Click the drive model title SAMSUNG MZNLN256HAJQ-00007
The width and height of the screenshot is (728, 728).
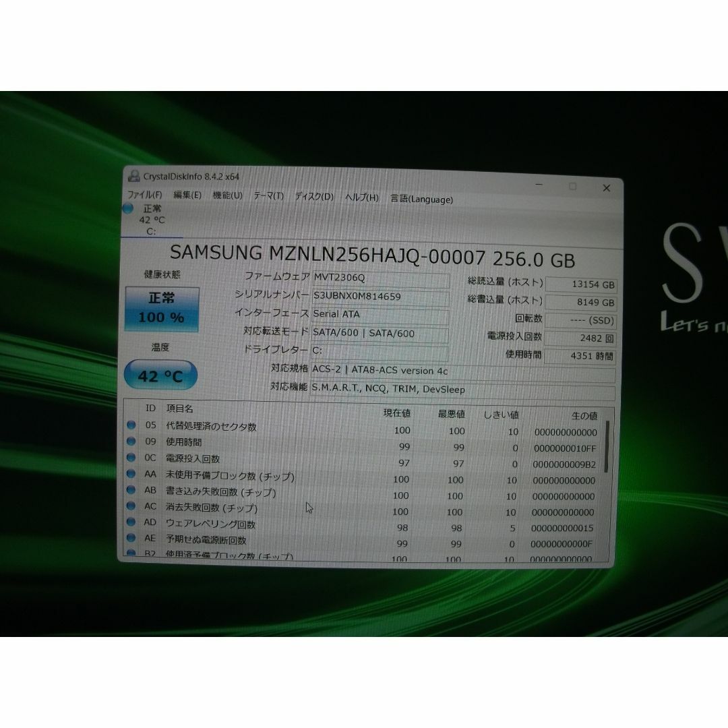[328, 255]
